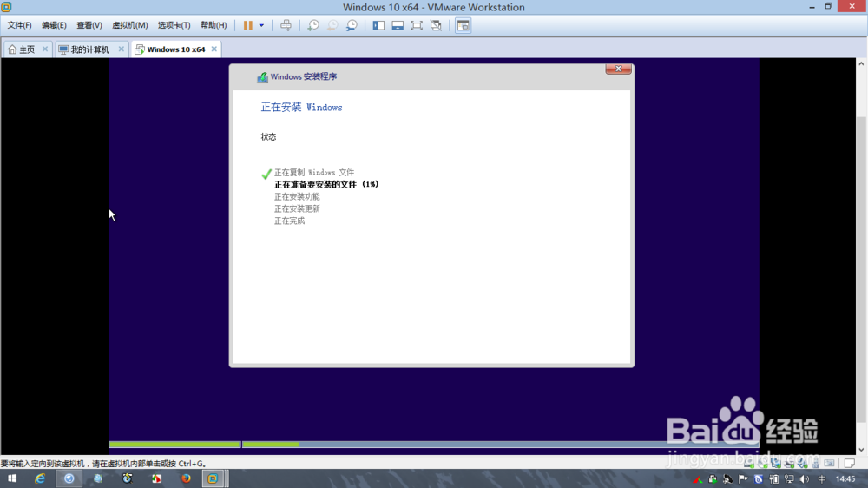This screenshot has width=868, height=488.
Task: Open the Windows Start button
Action: (x=11, y=478)
